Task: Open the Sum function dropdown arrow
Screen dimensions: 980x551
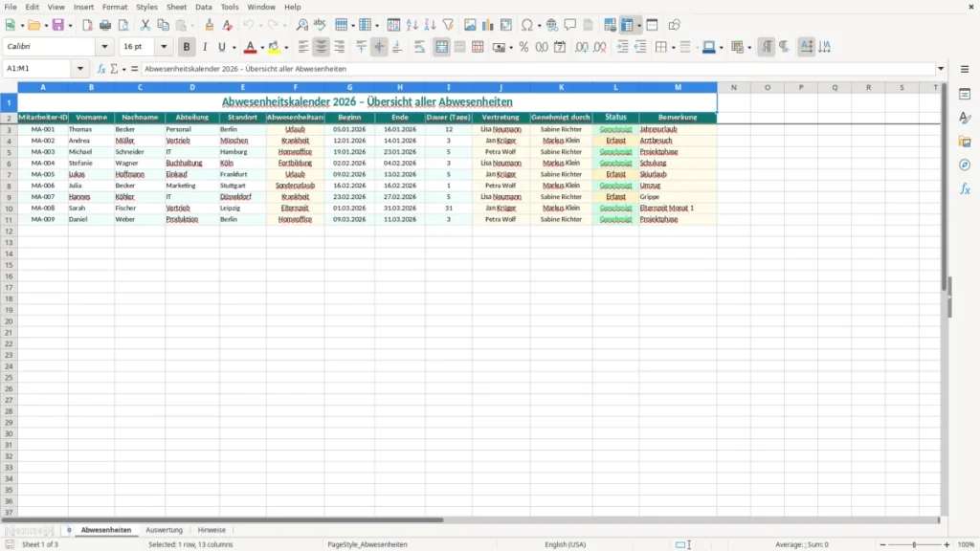Action: click(123, 69)
